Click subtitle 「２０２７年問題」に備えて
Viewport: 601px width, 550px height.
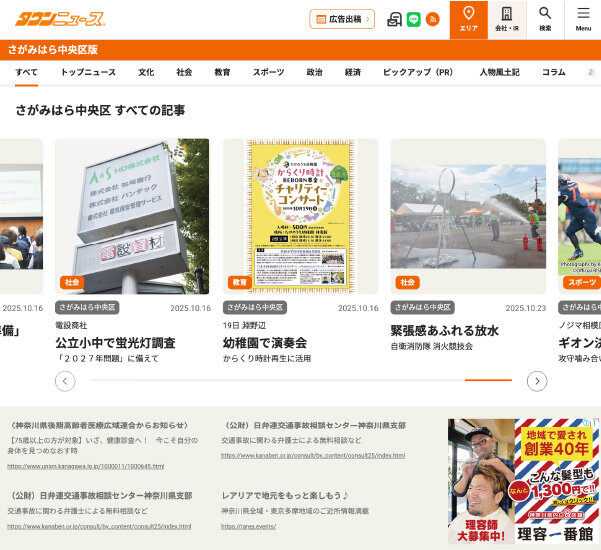click(x=107, y=359)
